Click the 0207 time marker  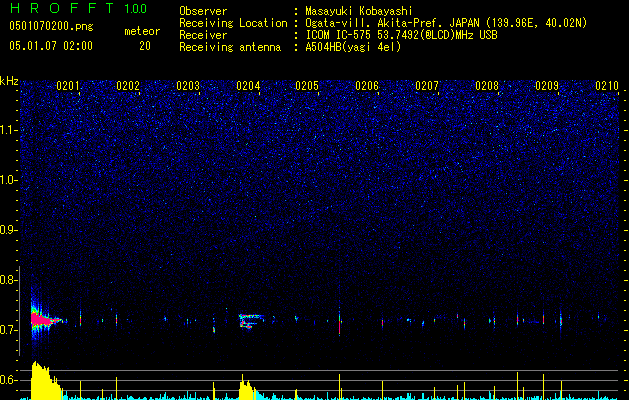[427, 86]
